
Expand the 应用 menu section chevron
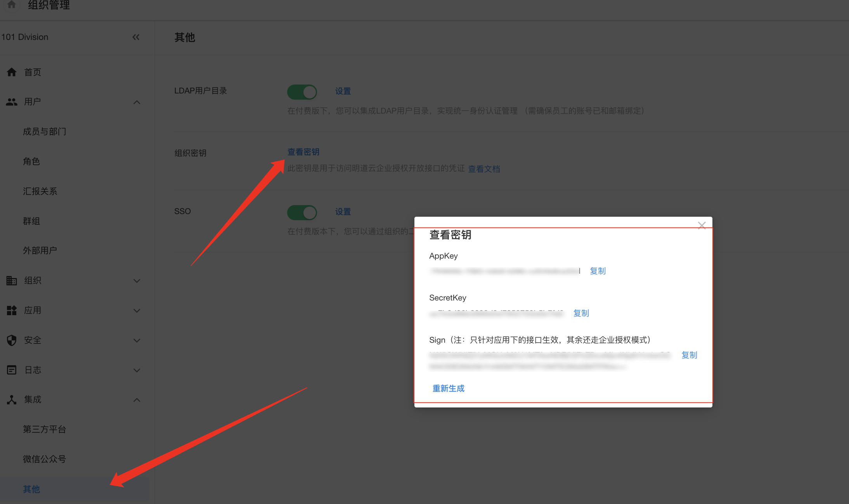point(137,311)
